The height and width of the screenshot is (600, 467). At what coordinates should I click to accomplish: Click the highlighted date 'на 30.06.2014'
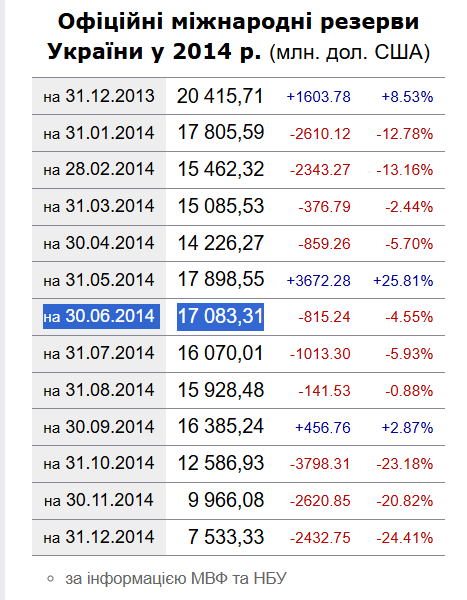[101, 316]
